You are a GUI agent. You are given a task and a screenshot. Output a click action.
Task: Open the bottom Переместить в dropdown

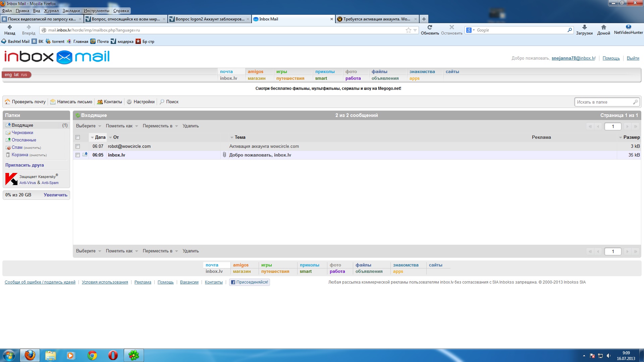click(160, 251)
